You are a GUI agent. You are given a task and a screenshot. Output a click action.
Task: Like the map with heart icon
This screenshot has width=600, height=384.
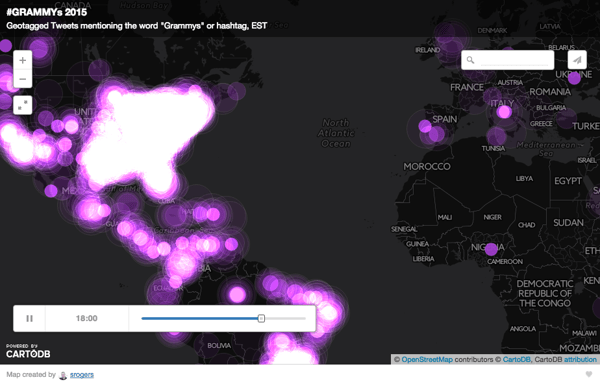589,374
